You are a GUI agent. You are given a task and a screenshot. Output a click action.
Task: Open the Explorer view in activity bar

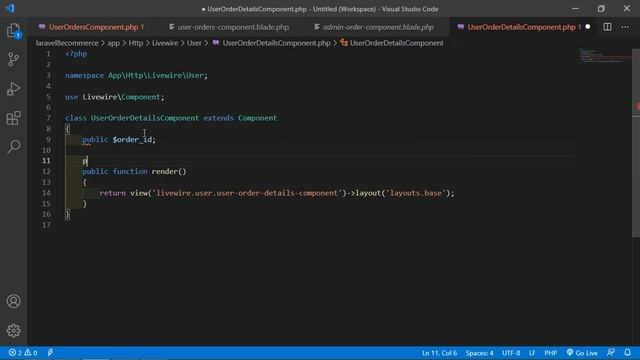tap(13, 31)
